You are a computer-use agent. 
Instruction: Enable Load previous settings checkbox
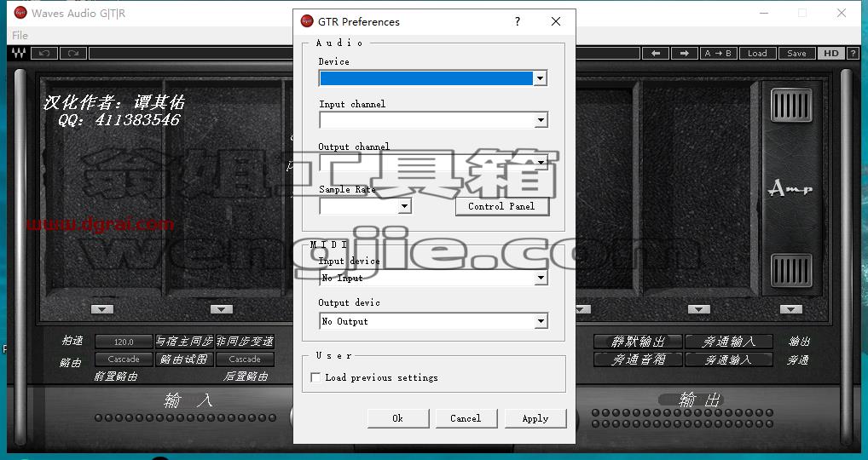(315, 377)
